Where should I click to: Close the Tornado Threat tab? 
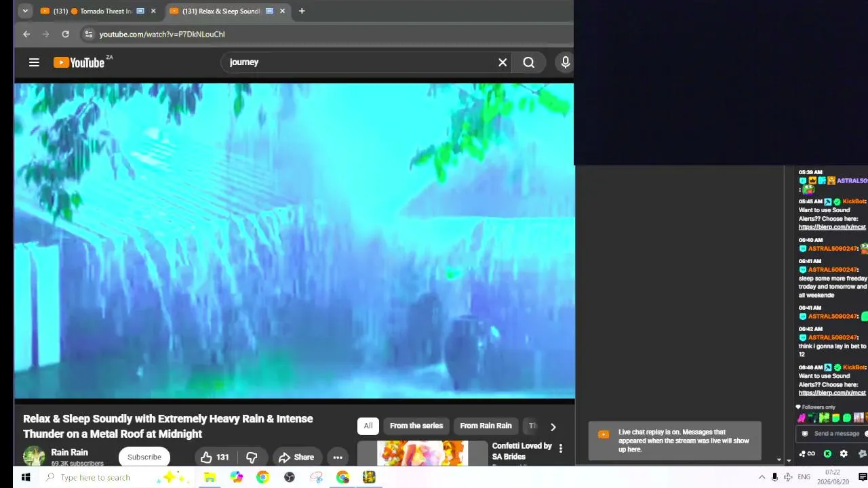click(153, 11)
